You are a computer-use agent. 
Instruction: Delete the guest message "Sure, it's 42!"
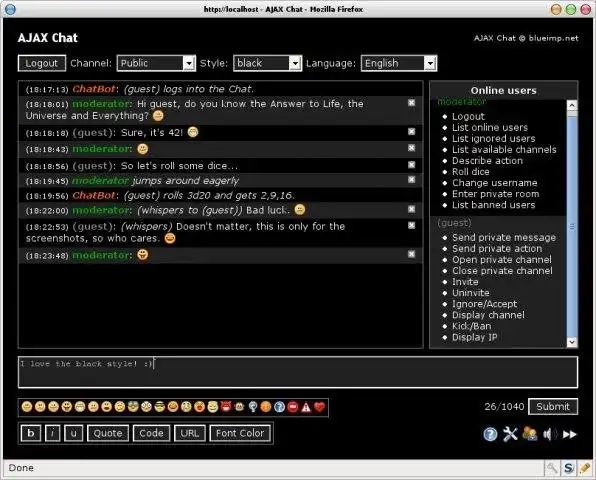(411, 131)
